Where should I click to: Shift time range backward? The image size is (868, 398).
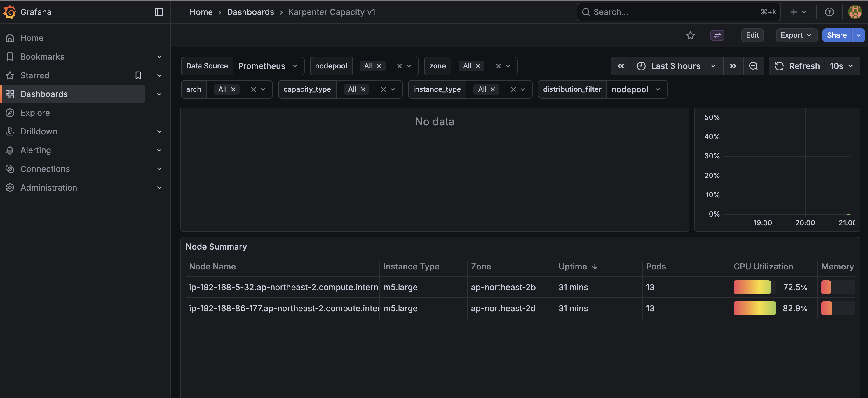621,66
